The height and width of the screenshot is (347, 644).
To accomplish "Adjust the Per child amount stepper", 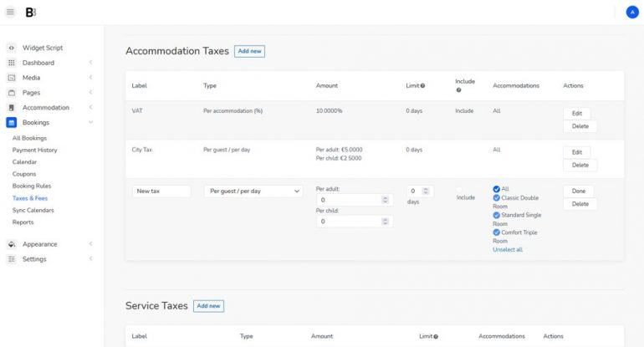I will point(385,222).
